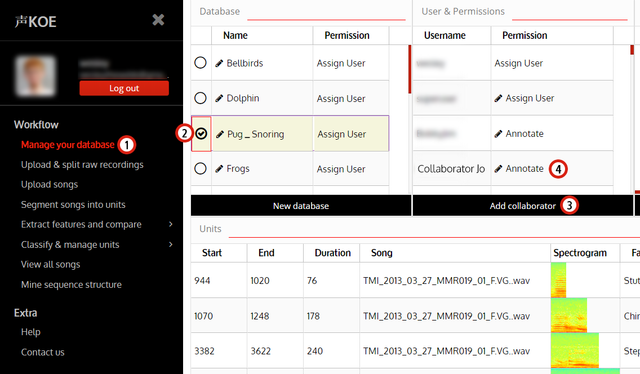Select the Dolphin database radio button
This screenshot has height=374, width=640.
pyautogui.click(x=200, y=98)
